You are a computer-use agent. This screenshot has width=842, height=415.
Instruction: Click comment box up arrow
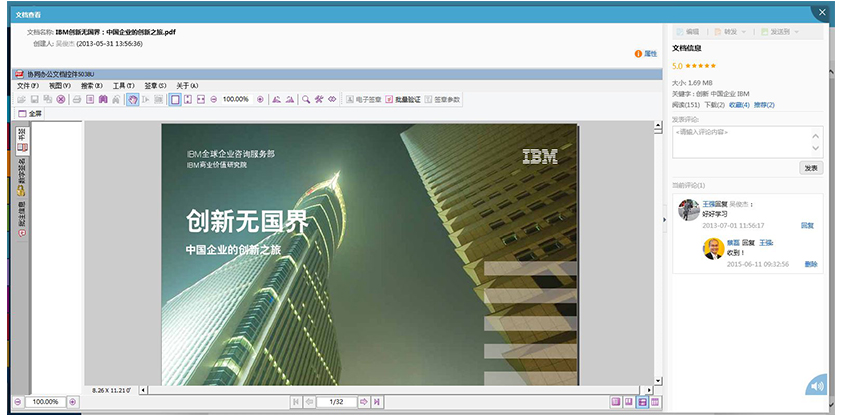tap(816, 136)
